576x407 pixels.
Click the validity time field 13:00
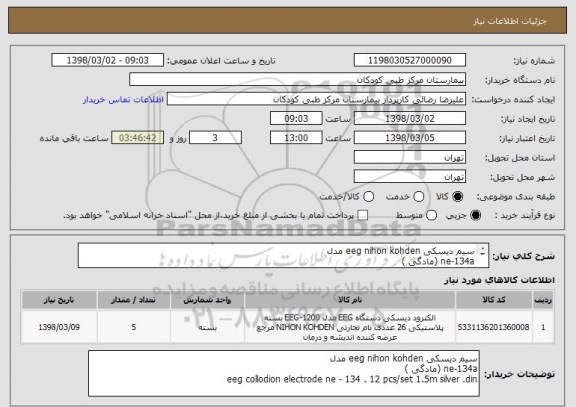(x=296, y=138)
